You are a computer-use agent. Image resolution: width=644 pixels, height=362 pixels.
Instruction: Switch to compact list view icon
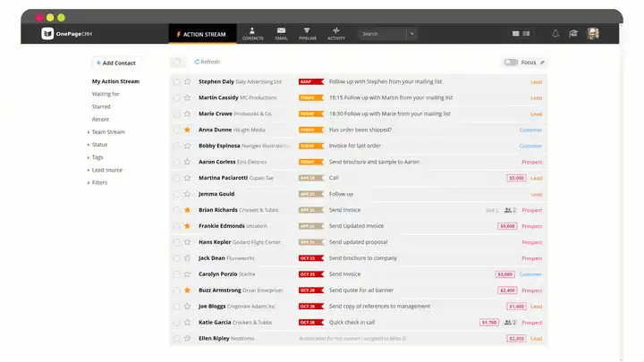pyautogui.click(x=516, y=34)
